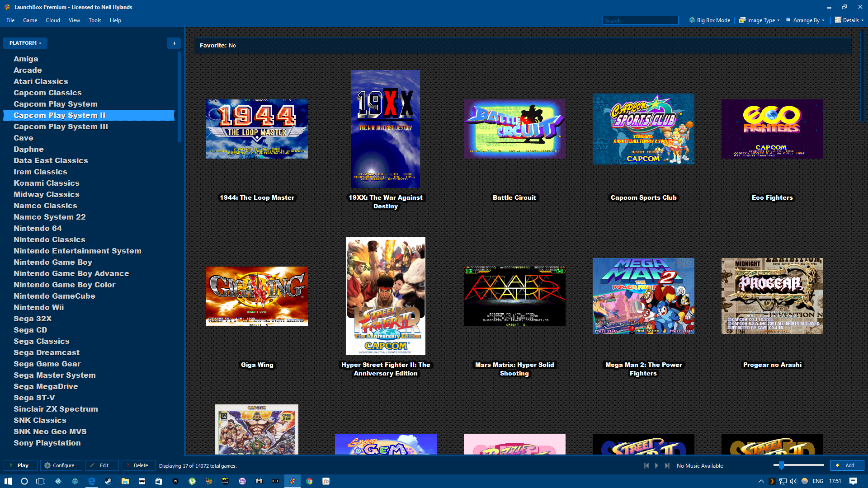Select the Arcade platform
868x488 pixels.
coord(28,70)
